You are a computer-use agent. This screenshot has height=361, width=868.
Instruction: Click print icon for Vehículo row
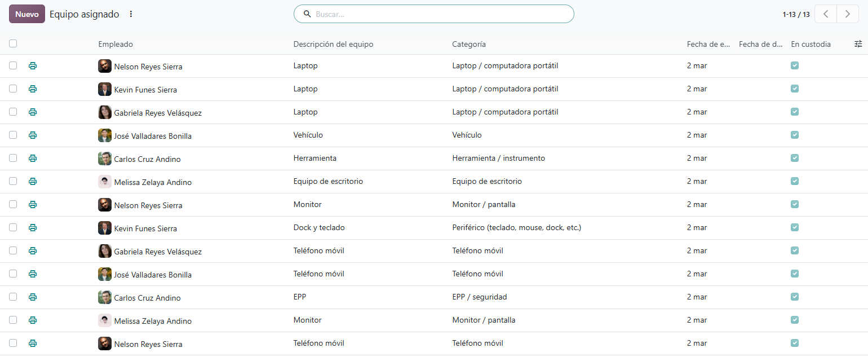33,135
